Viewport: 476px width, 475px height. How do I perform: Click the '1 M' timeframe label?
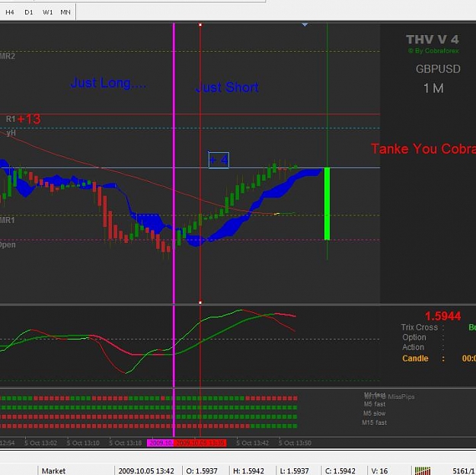433,88
